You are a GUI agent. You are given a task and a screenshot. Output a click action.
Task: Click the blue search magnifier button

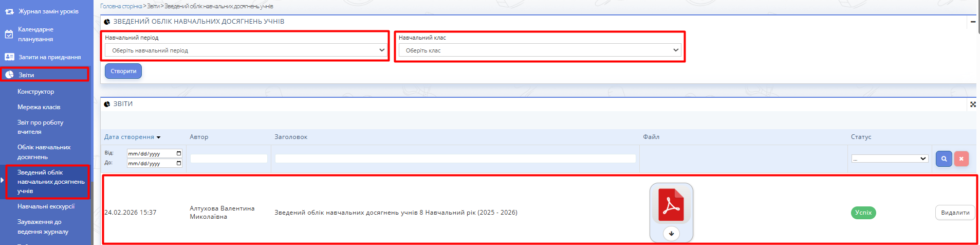click(944, 159)
